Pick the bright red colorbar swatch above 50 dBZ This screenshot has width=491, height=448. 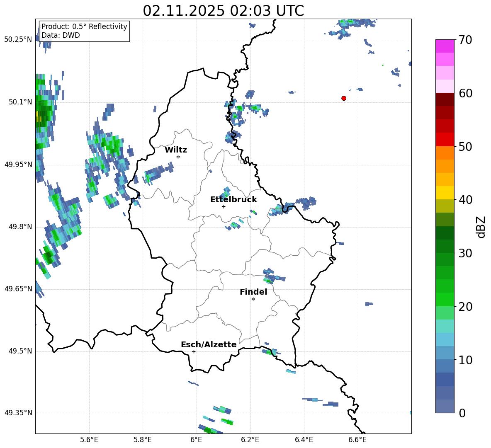(x=445, y=140)
